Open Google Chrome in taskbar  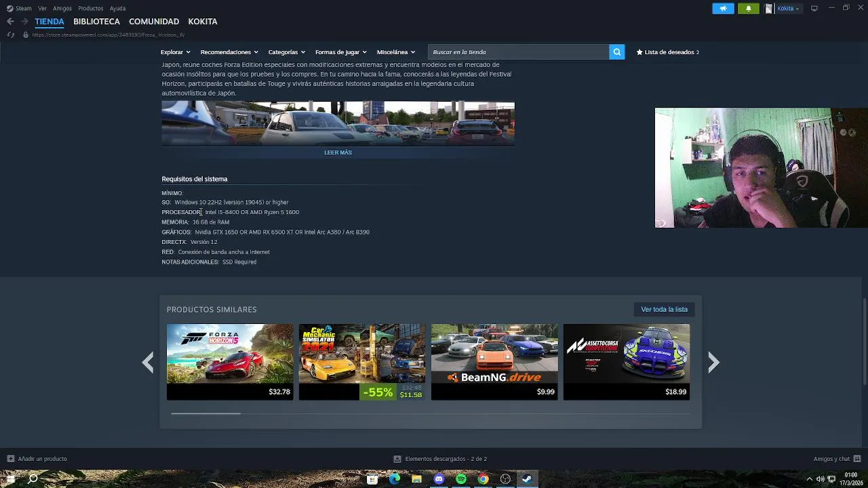tap(483, 479)
